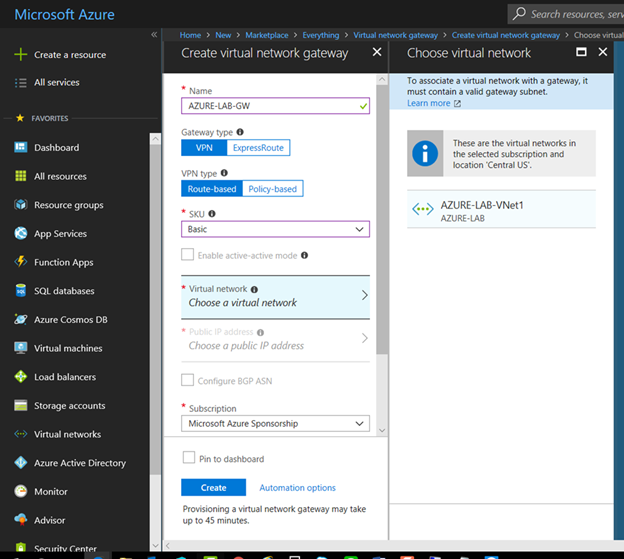Go to Virtual network gateway breadcrumb
This screenshot has height=559, width=624.
396,35
